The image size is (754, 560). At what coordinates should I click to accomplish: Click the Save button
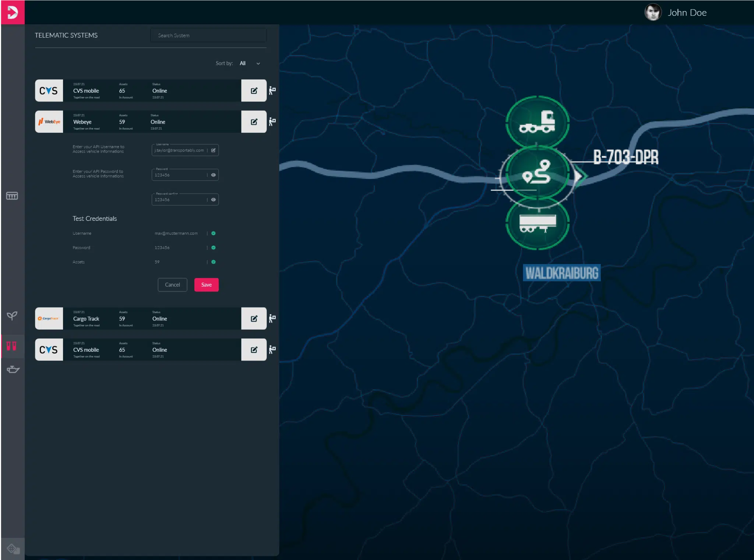pyautogui.click(x=206, y=285)
